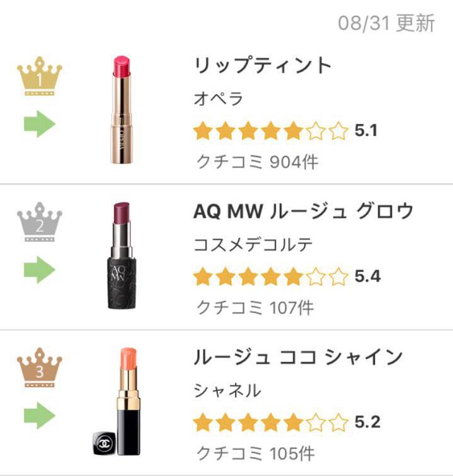
Task: Click the green arrow under the bronze crown
Action: (x=40, y=415)
